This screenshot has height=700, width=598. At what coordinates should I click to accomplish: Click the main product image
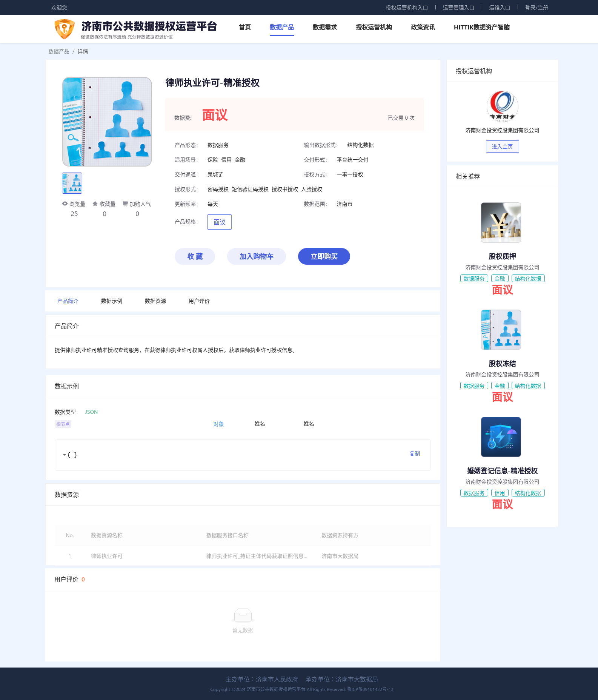107,122
